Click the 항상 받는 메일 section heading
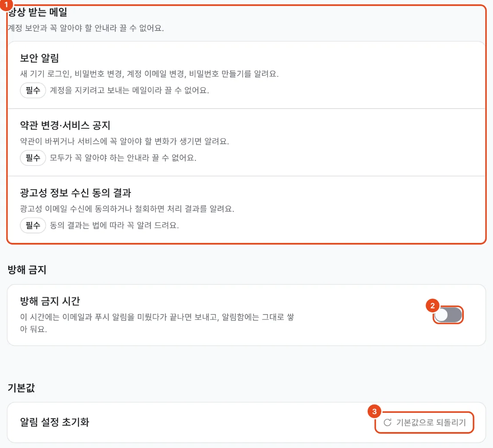The width and height of the screenshot is (493, 448). point(37,12)
